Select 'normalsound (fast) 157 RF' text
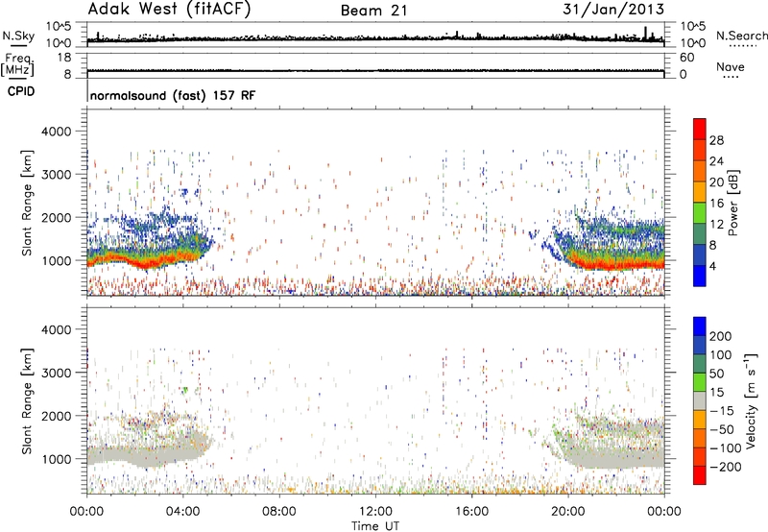This screenshot has height=532, width=768. [x=173, y=95]
